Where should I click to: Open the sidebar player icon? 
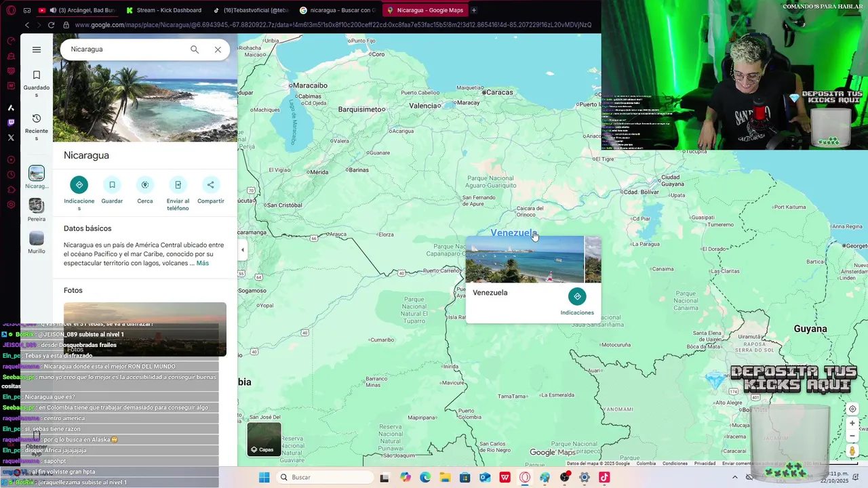11,160
